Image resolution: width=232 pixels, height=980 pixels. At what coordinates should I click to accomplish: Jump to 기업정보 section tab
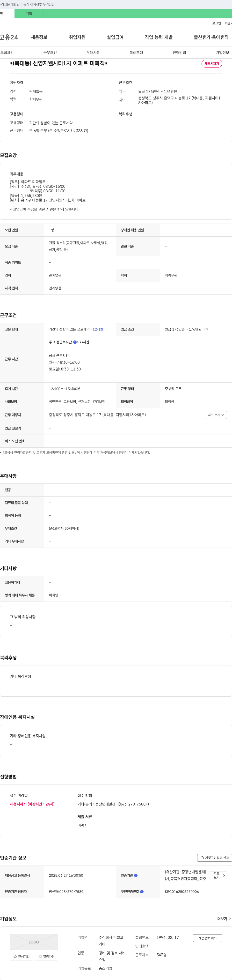pos(223,53)
